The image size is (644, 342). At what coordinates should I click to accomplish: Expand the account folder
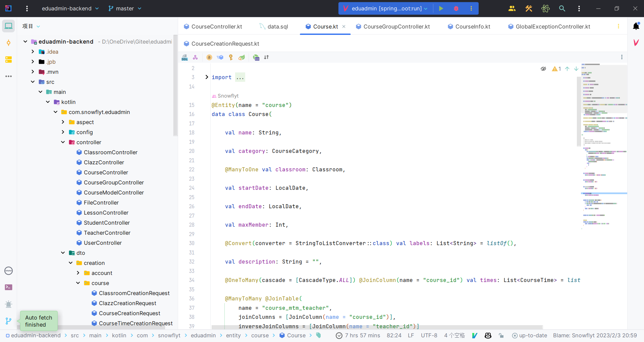(78, 273)
